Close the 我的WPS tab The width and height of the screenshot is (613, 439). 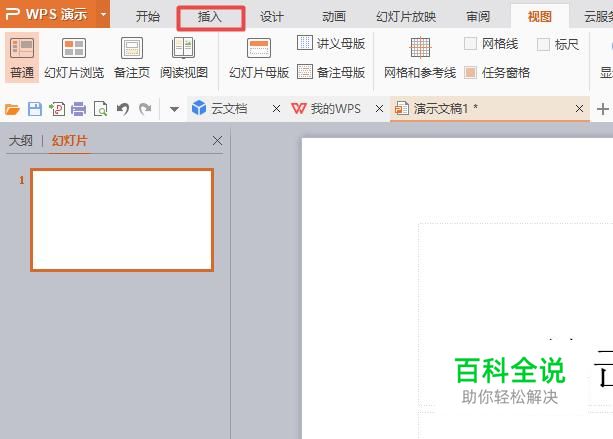point(379,108)
